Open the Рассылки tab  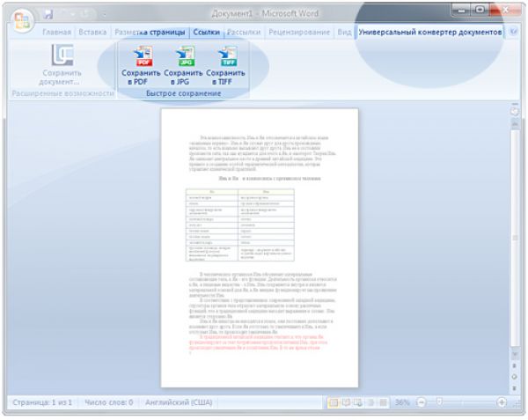pos(244,33)
